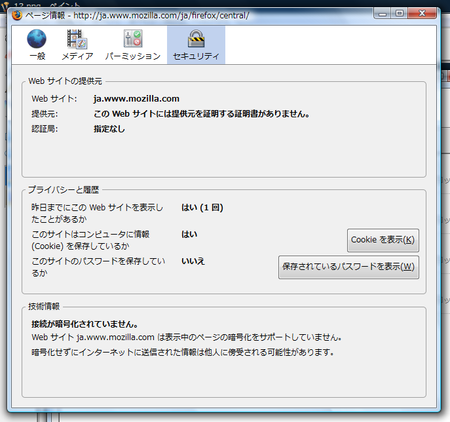Viewport: 450px width, 422px height.
Task: Select the セキュリティ padlock icon
Action: (x=196, y=39)
